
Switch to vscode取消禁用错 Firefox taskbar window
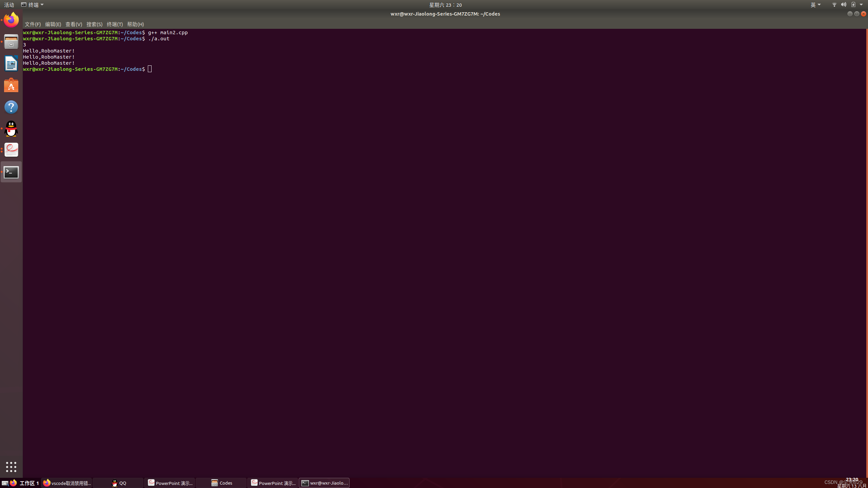[x=67, y=483]
